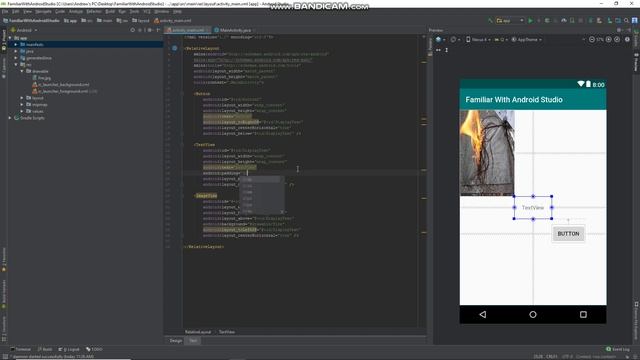Switch to MainActivity.java editor tab

tap(233, 30)
